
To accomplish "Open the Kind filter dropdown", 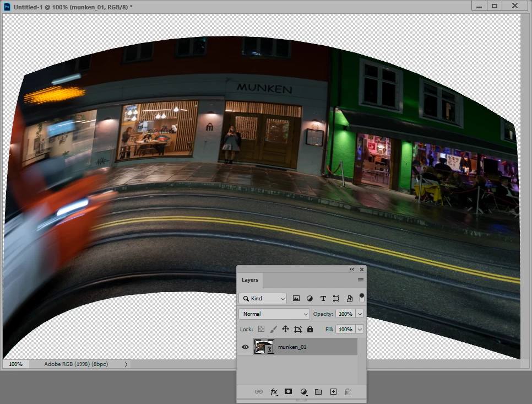I will (x=263, y=298).
